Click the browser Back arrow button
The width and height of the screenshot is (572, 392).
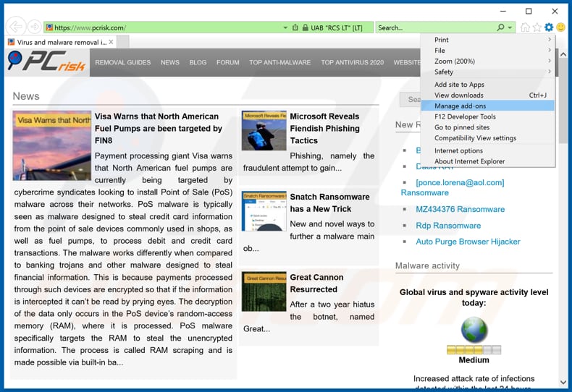(15, 27)
